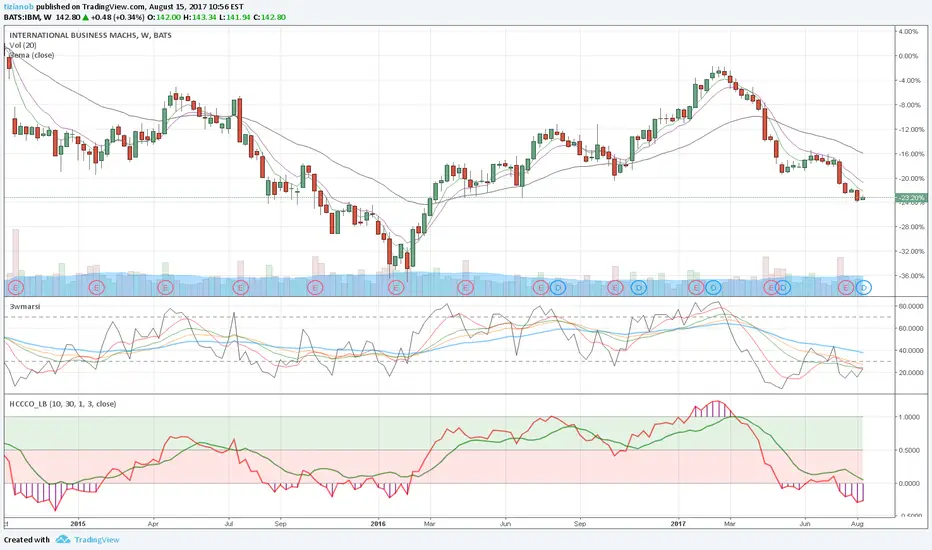Click the H:143.34 high price value
The image size is (932, 550).
click(200, 17)
